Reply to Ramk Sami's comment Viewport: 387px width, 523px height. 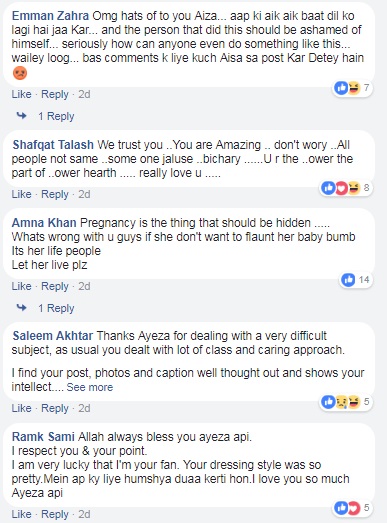click(55, 514)
